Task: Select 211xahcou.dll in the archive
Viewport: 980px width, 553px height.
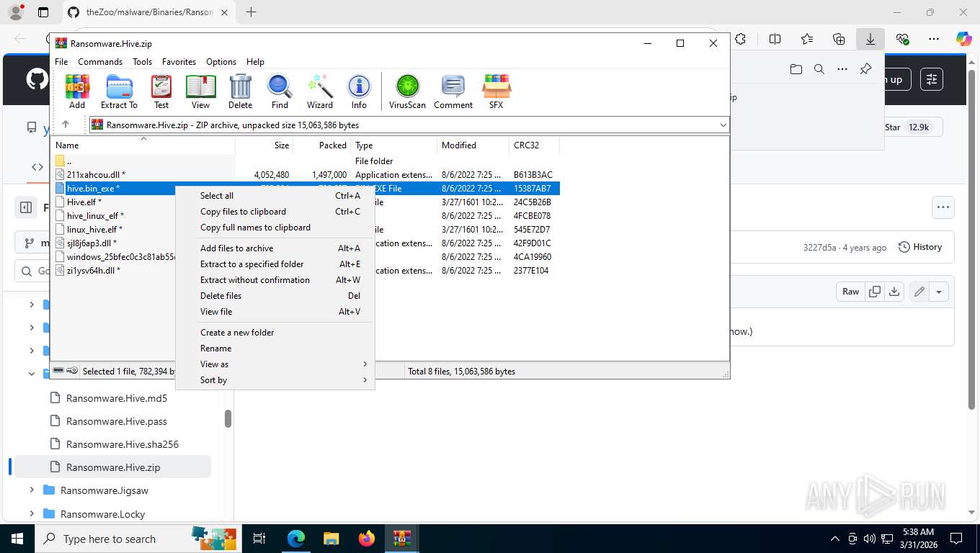Action: pyautogui.click(x=96, y=175)
